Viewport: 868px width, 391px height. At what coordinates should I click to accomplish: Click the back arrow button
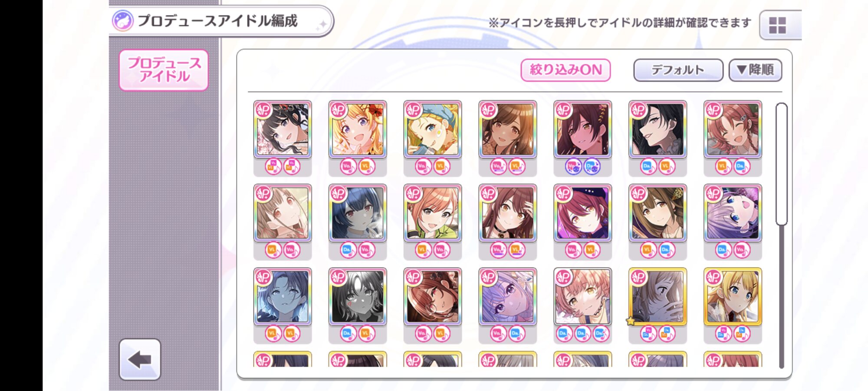click(x=140, y=359)
